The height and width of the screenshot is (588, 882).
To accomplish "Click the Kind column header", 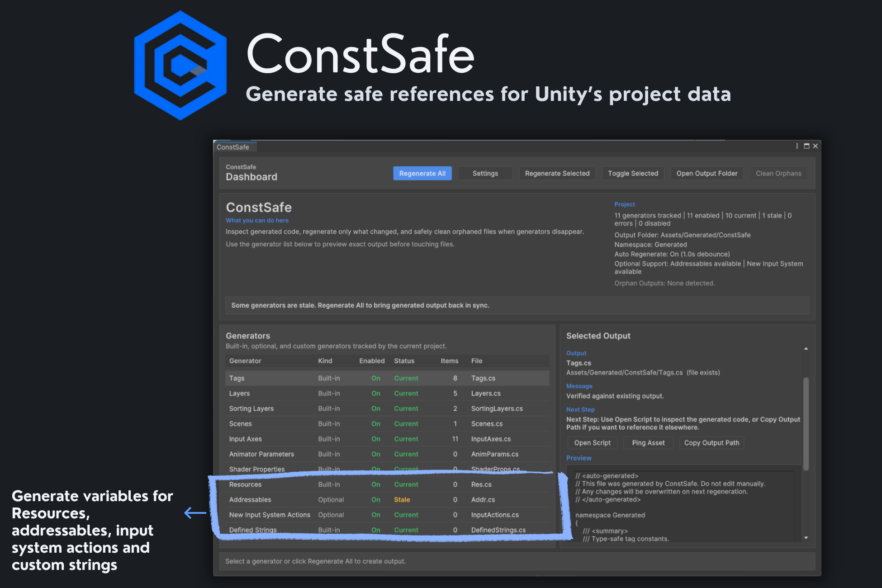I will (325, 361).
